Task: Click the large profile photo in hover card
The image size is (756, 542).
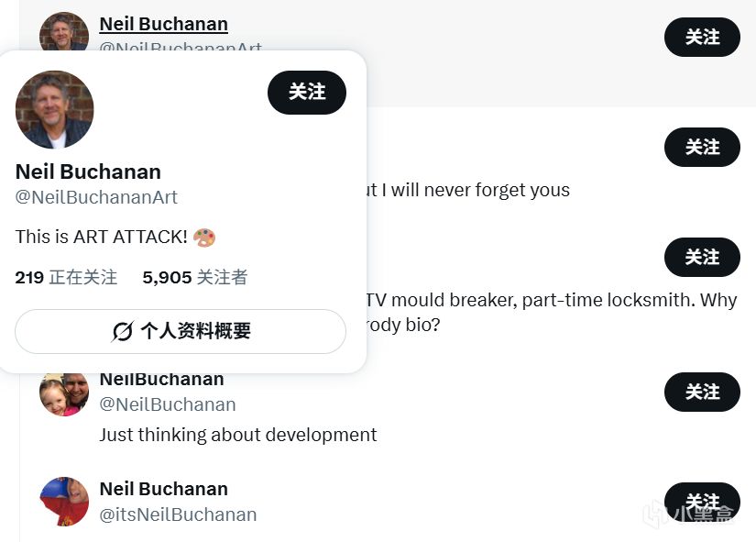Action: [x=55, y=109]
